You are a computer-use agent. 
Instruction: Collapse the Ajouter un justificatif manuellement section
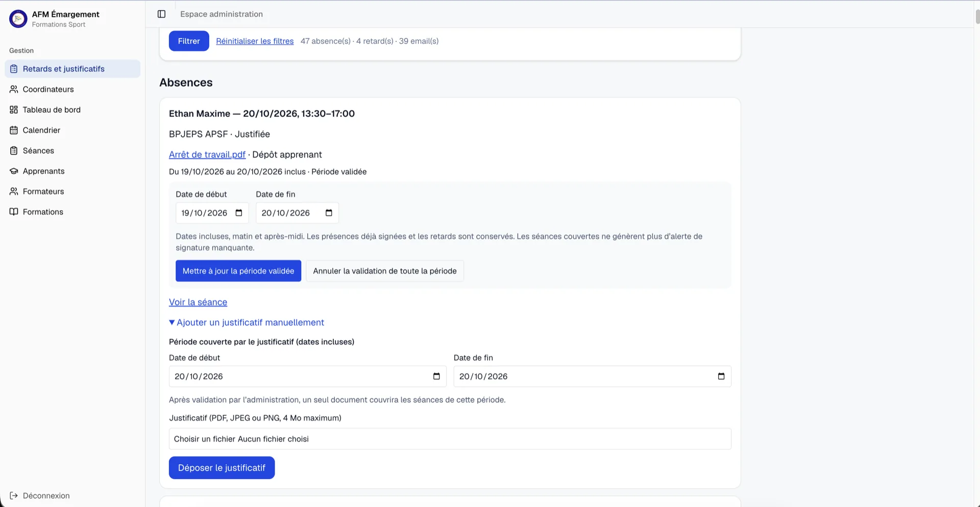(x=247, y=322)
